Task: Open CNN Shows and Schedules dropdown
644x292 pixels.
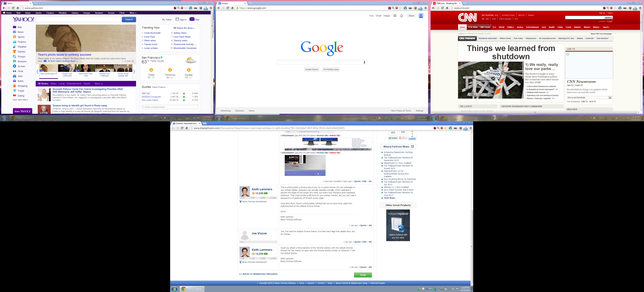Action: [x=610, y=98]
